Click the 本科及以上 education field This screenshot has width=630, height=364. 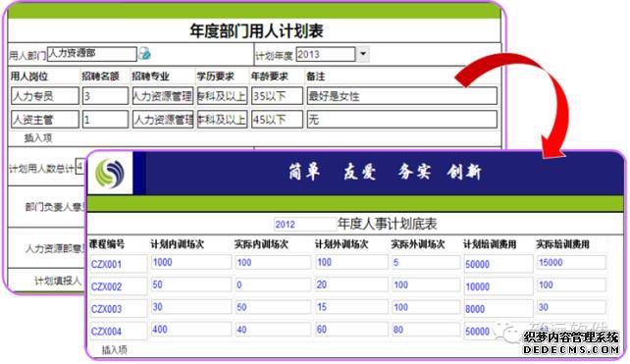[222, 120]
